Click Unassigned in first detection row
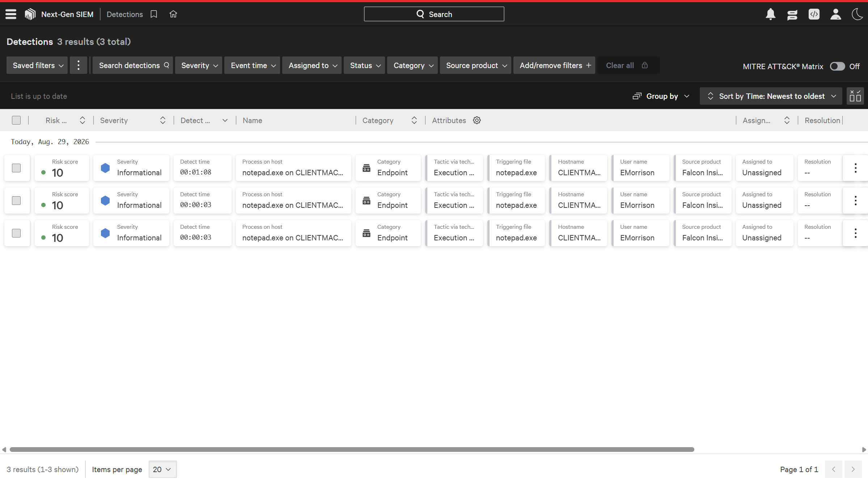Viewport: 868px width, 483px height. tap(762, 173)
